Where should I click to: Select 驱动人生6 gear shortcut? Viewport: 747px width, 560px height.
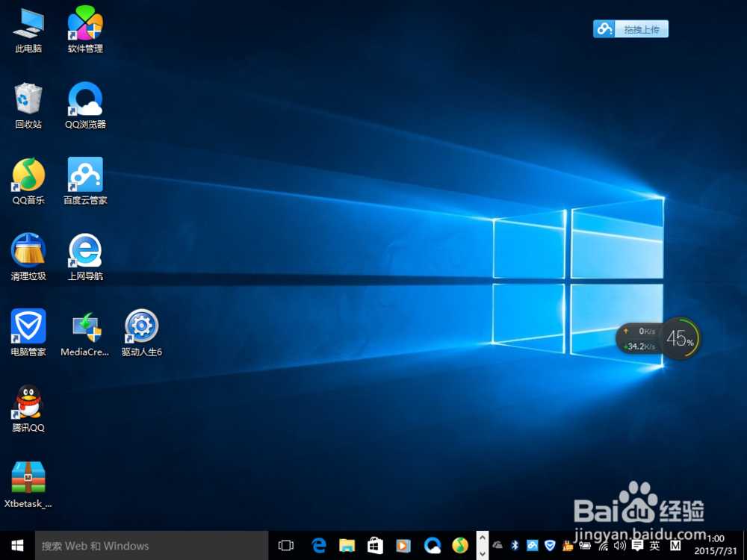141,333
